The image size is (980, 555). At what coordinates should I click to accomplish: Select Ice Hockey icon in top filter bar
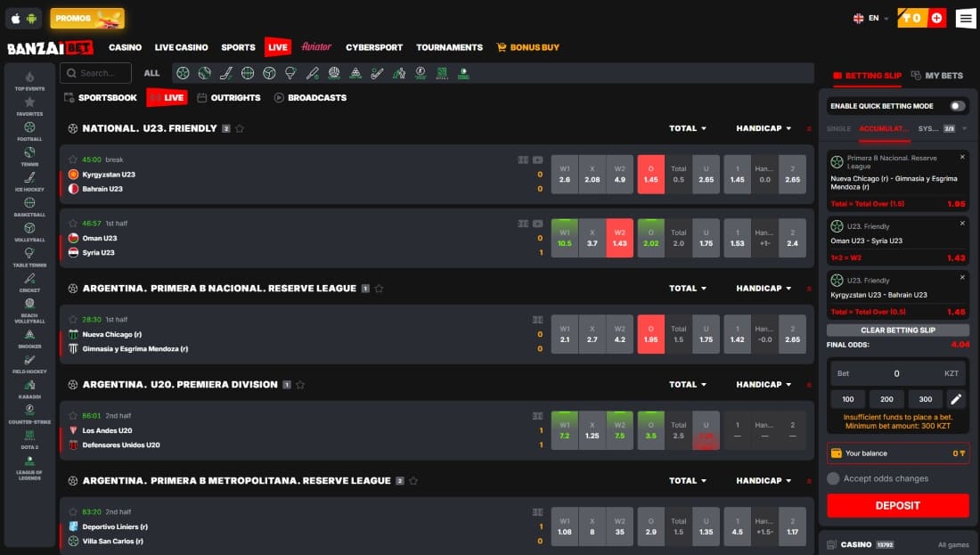(x=226, y=73)
